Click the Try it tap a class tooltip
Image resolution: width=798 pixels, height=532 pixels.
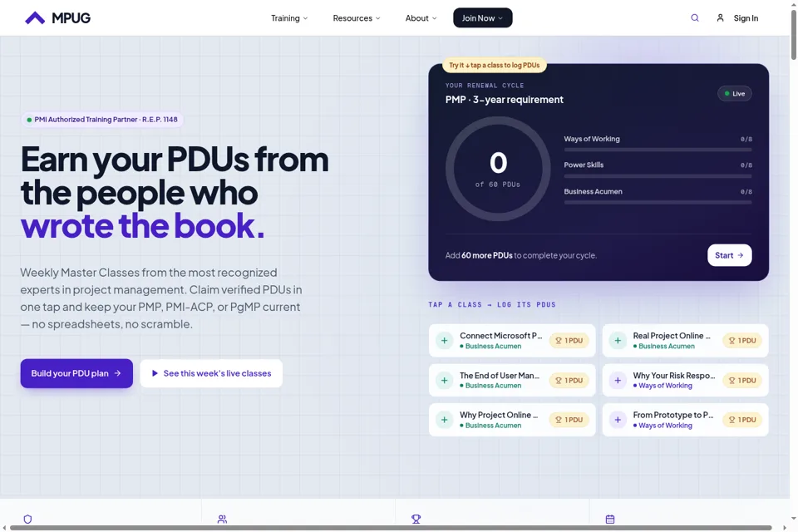coord(494,65)
